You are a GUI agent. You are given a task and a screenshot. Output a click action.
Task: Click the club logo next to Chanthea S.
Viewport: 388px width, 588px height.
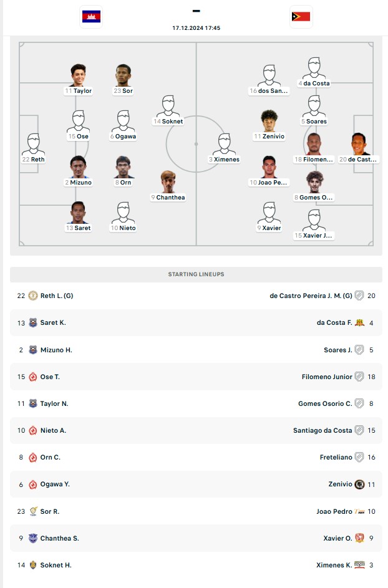point(33,538)
